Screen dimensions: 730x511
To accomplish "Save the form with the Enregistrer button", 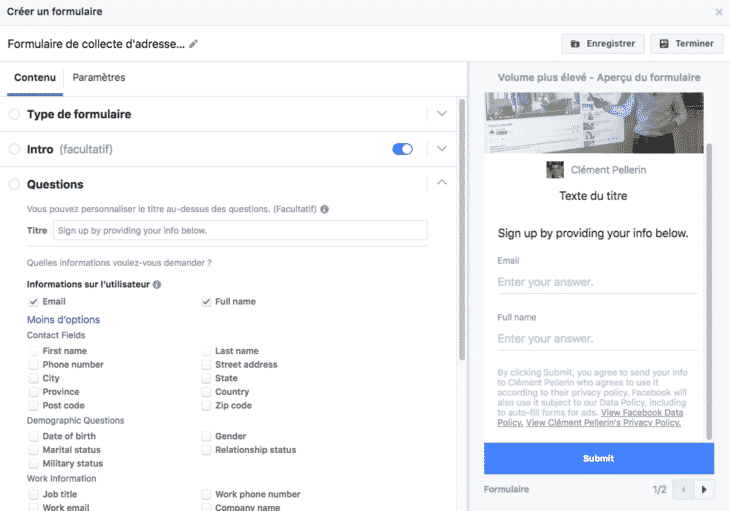I will pyautogui.click(x=603, y=44).
